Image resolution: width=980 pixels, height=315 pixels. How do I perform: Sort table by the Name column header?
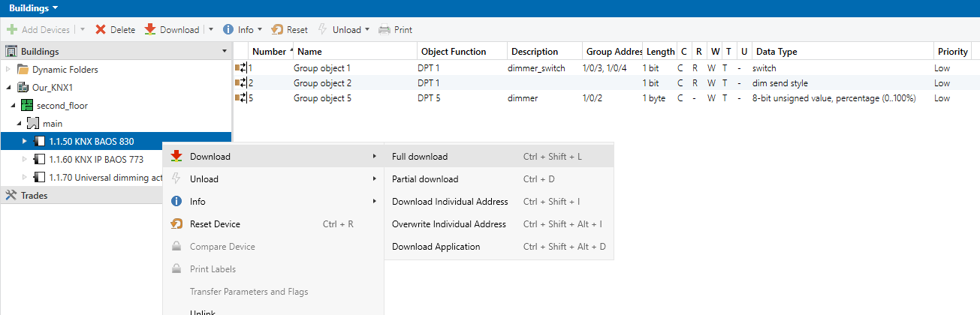tap(309, 52)
